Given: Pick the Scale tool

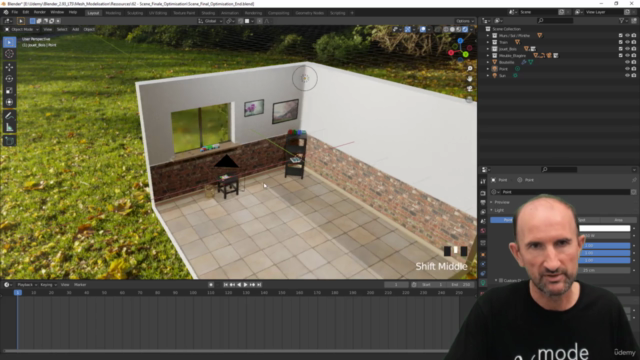Looking at the screenshot, I should tap(9, 91).
